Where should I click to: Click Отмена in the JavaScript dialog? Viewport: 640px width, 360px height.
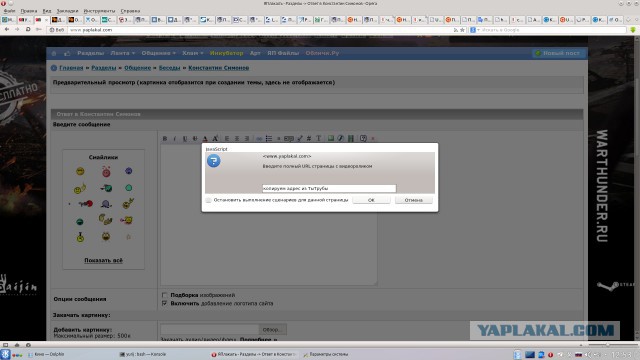point(413,200)
